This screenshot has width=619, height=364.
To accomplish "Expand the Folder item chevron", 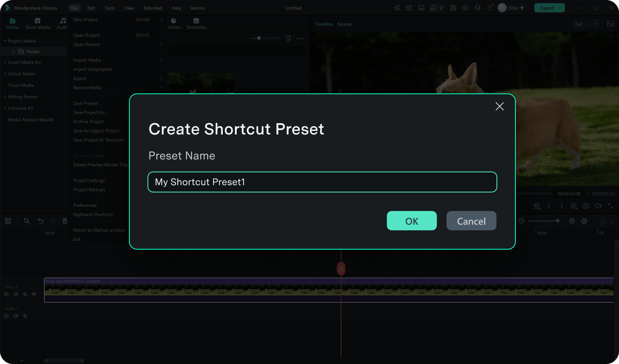I will click(13, 52).
